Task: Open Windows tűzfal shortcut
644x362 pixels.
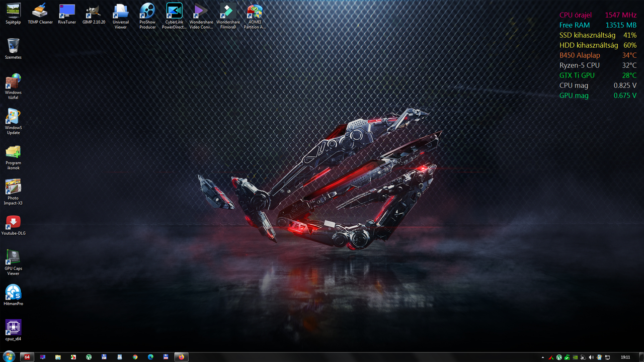Action: (x=13, y=86)
